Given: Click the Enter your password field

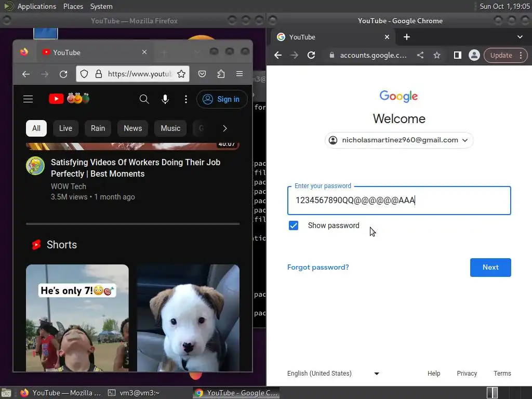Looking at the screenshot, I should click(399, 201).
